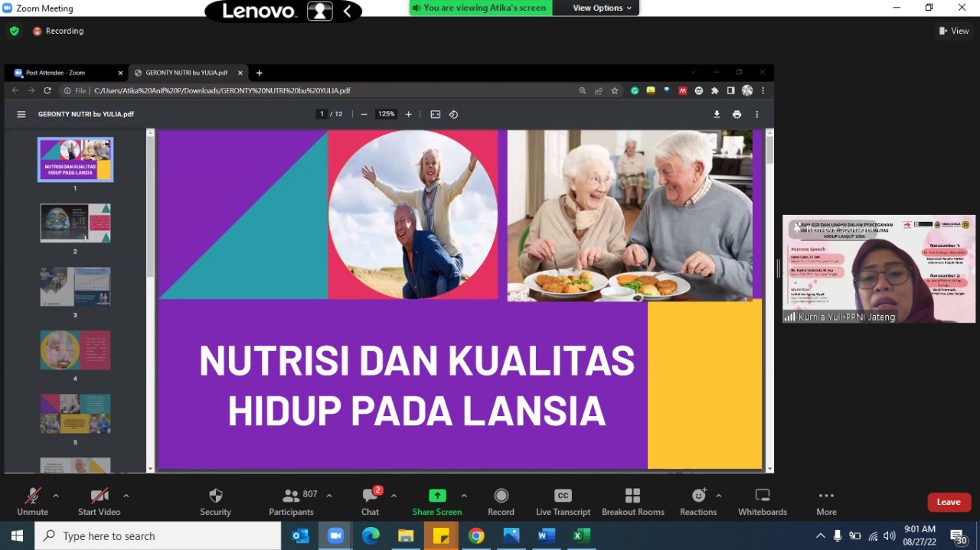Start Video camera
Viewport: 980px width, 550px height.
(99, 501)
